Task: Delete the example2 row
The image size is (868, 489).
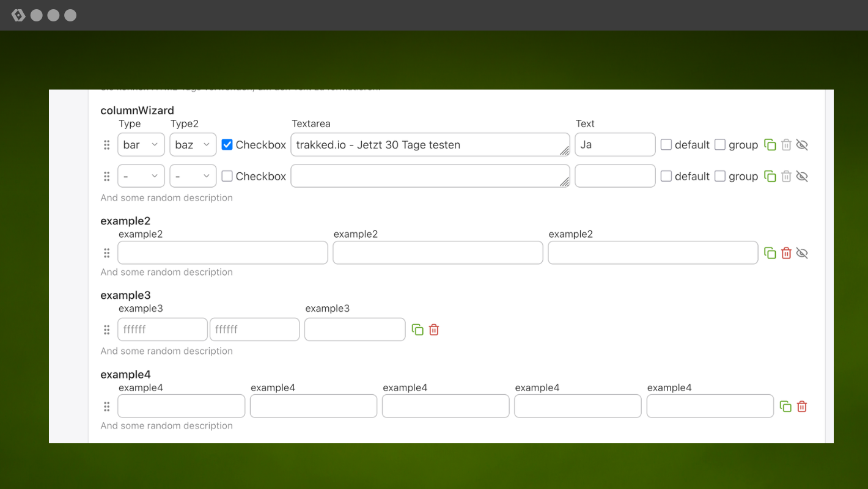Action: (x=786, y=253)
